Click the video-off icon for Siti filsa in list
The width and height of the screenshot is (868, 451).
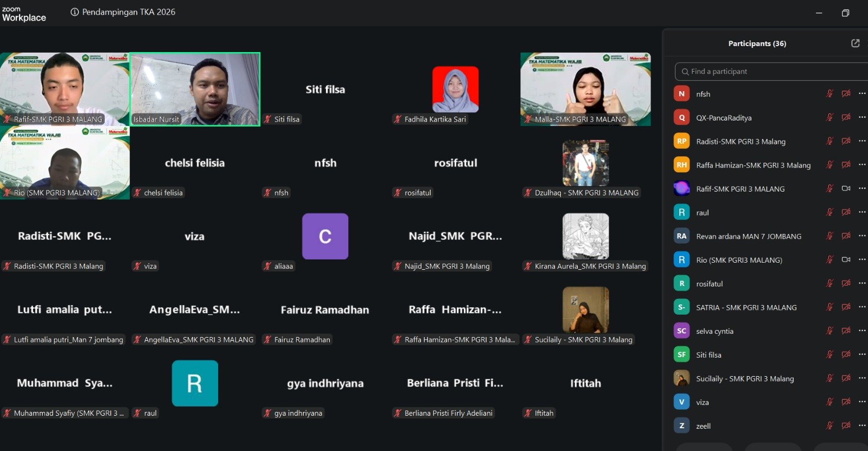tap(846, 354)
